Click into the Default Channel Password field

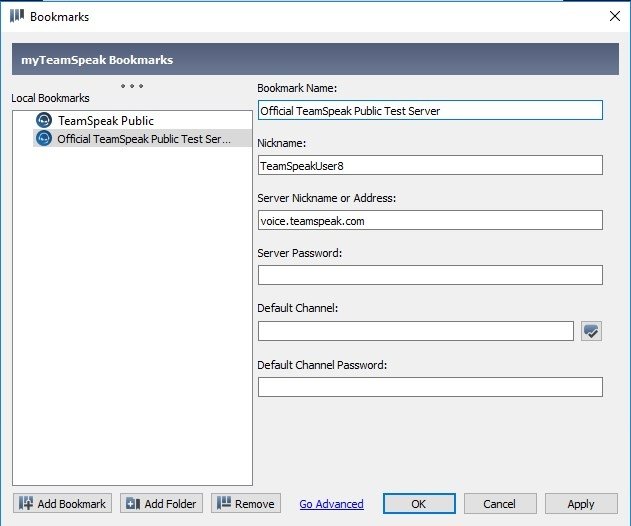(x=430, y=387)
